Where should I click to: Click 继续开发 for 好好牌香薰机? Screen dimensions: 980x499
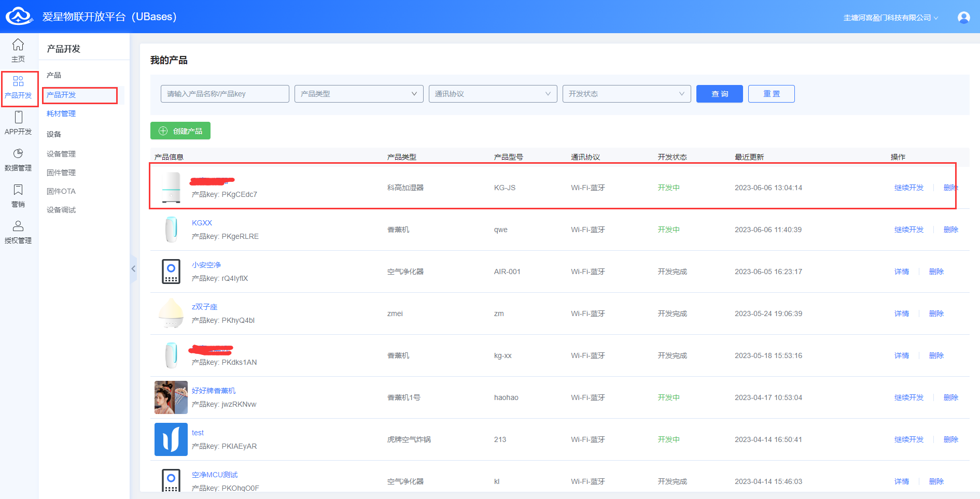click(x=909, y=397)
